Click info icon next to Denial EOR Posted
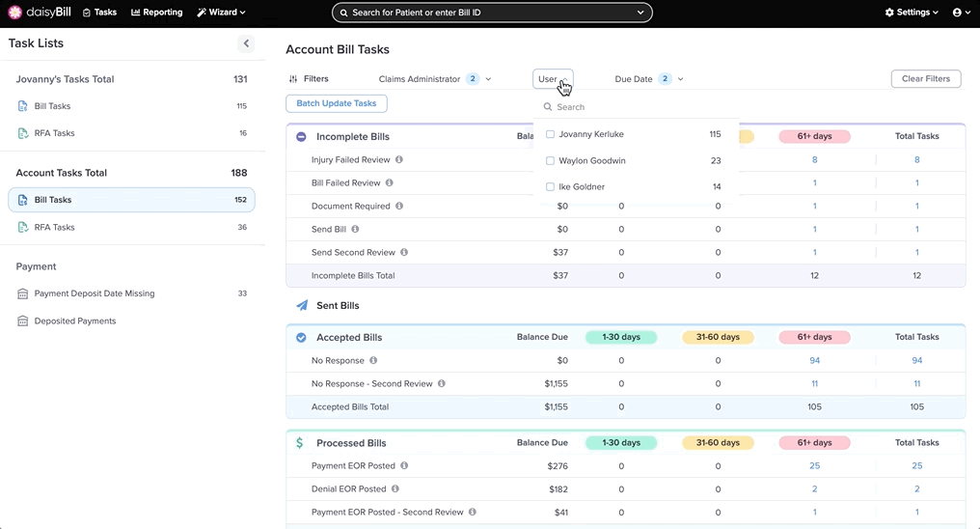The height and width of the screenshot is (529, 980). (x=395, y=489)
